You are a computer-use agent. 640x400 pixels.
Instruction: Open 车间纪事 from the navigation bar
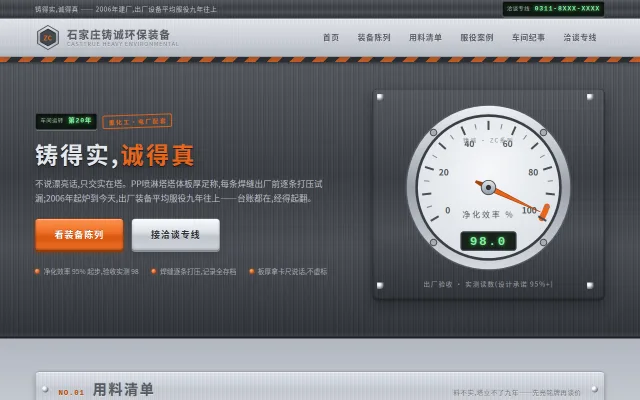528,38
